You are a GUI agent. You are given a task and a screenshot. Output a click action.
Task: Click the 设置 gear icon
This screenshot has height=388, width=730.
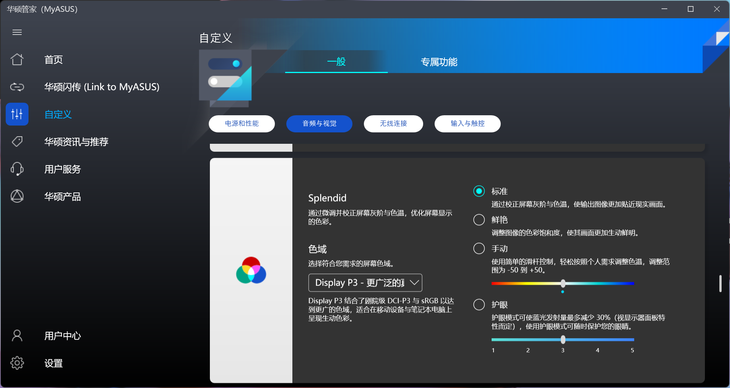17,363
